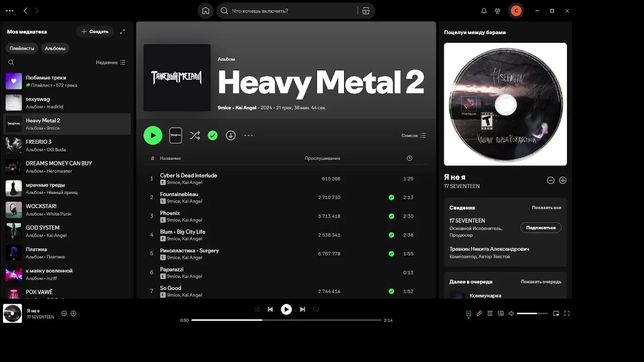Screen dimensions: 644x362
Task: Skip to previous track
Action: [x=270, y=309]
